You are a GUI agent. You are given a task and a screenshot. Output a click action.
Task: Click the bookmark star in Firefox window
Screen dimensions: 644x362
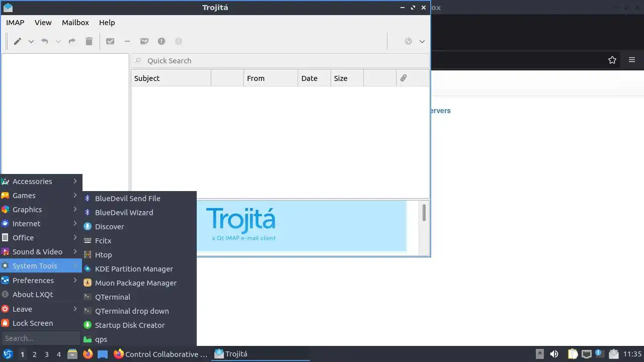(612, 60)
